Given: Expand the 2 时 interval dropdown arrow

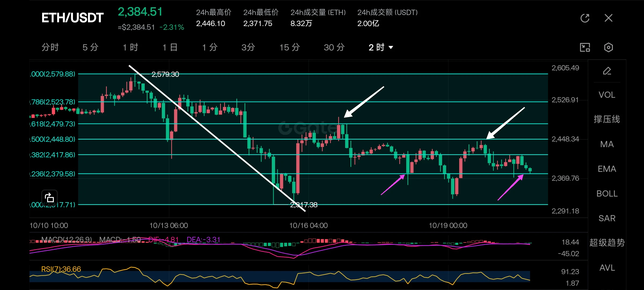Looking at the screenshot, I should tap(391, 48).
